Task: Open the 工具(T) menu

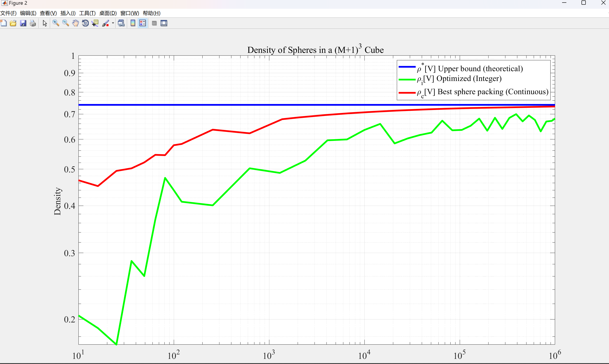Action: [x=87, y=13]
